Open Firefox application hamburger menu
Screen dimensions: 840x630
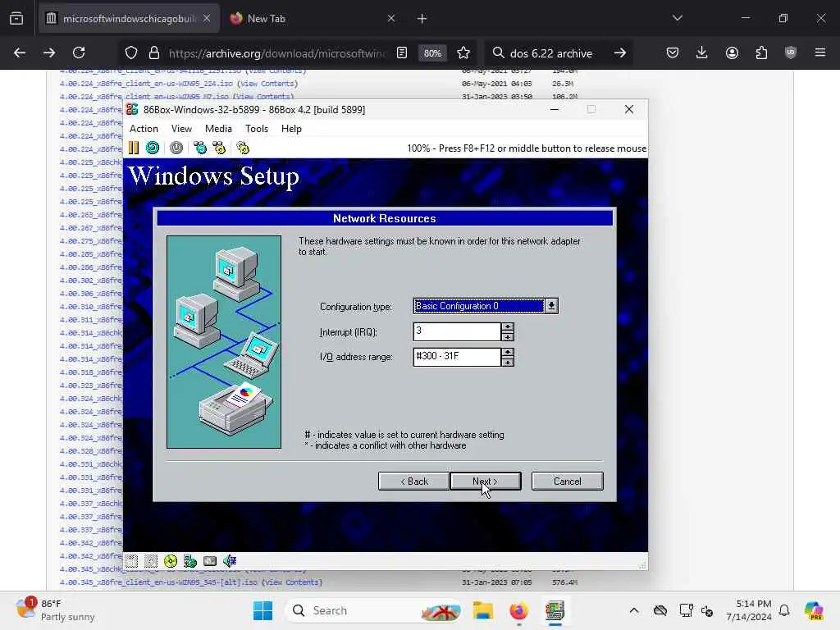820,53
